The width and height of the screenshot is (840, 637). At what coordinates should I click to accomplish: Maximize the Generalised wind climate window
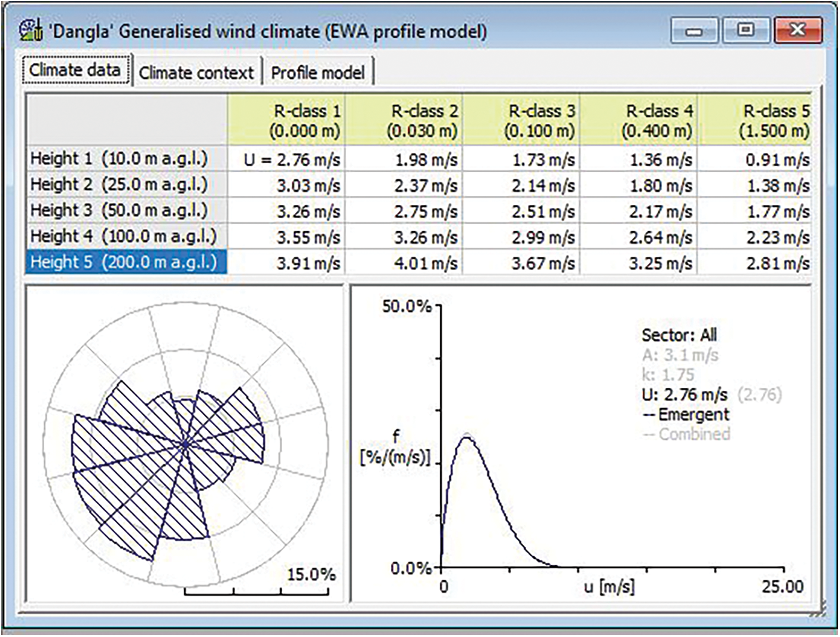tap(745, 30)
